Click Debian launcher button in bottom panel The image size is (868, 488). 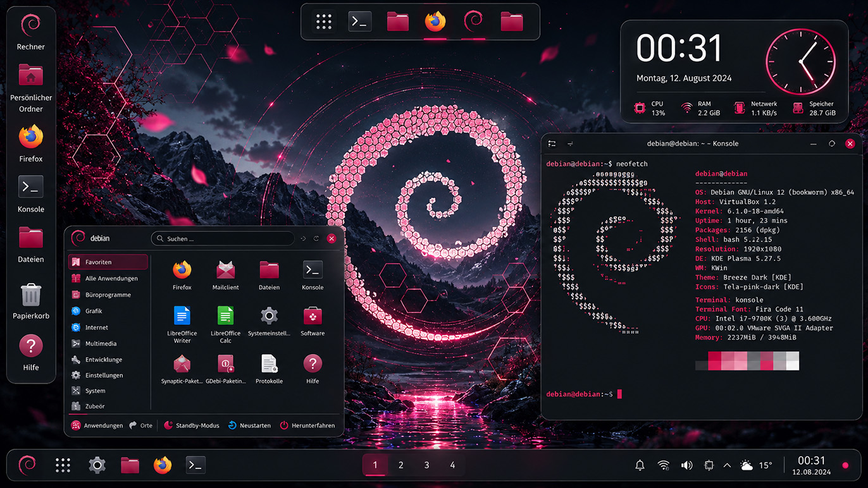pyautogui.click(x=28, y=465)
